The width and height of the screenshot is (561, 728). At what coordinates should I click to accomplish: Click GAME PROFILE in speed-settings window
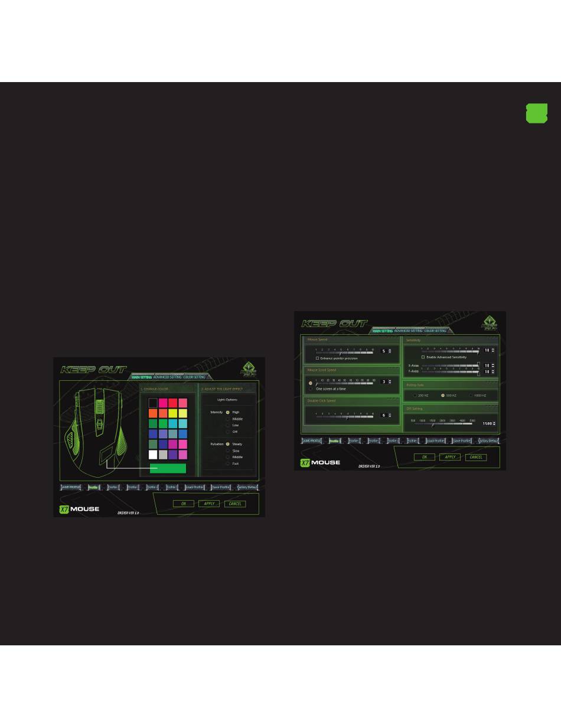click(312, 440)
